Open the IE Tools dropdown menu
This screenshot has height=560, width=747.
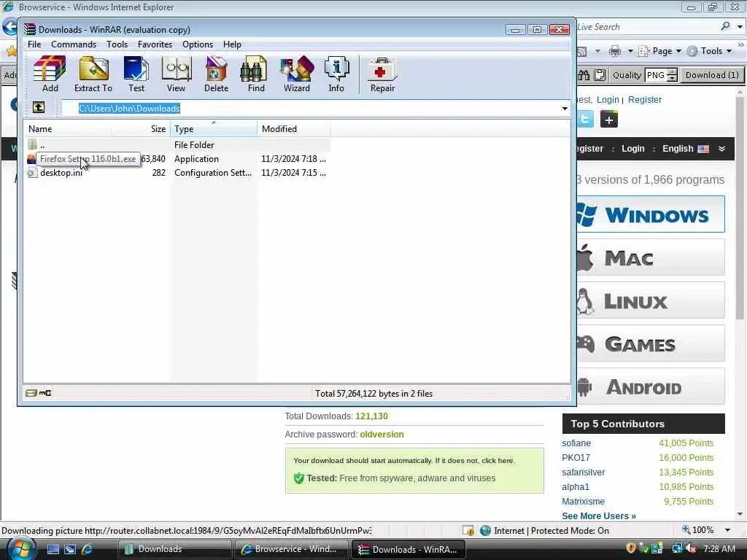point(709,51)
